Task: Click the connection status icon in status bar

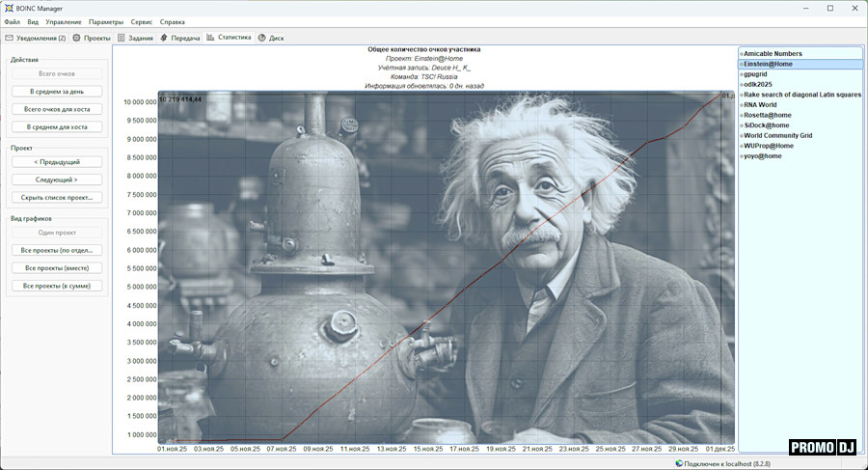Action: click(678, 463)
